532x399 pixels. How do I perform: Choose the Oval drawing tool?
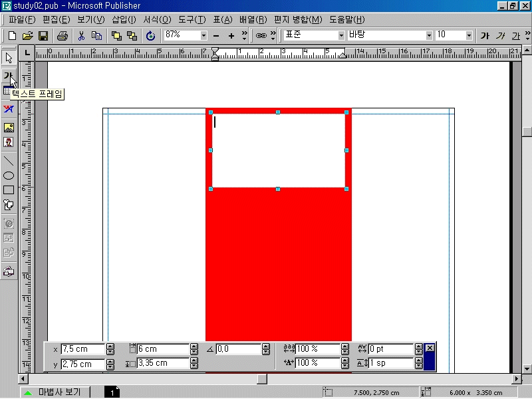pos(9,176)
